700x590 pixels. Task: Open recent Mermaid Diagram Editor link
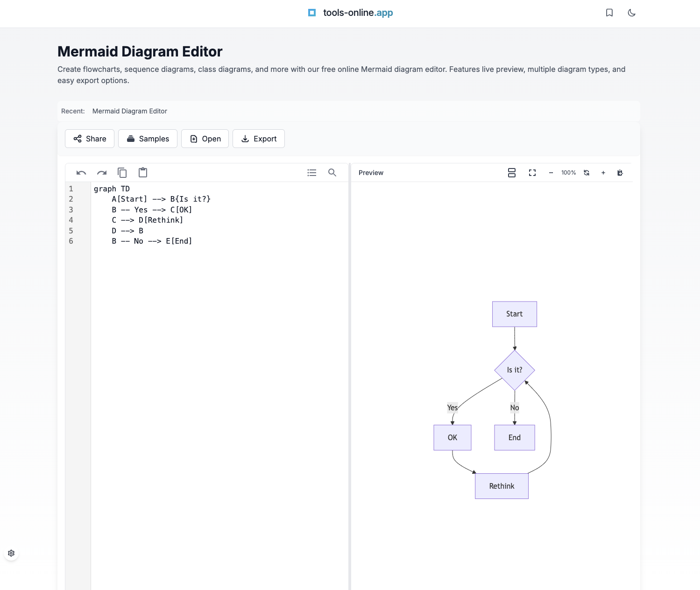click(130, 111)
